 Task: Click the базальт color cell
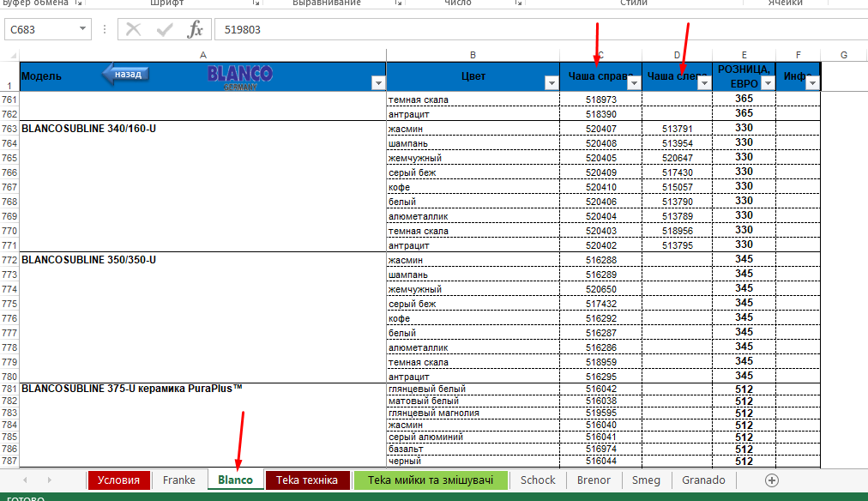(x=473, y=449)
